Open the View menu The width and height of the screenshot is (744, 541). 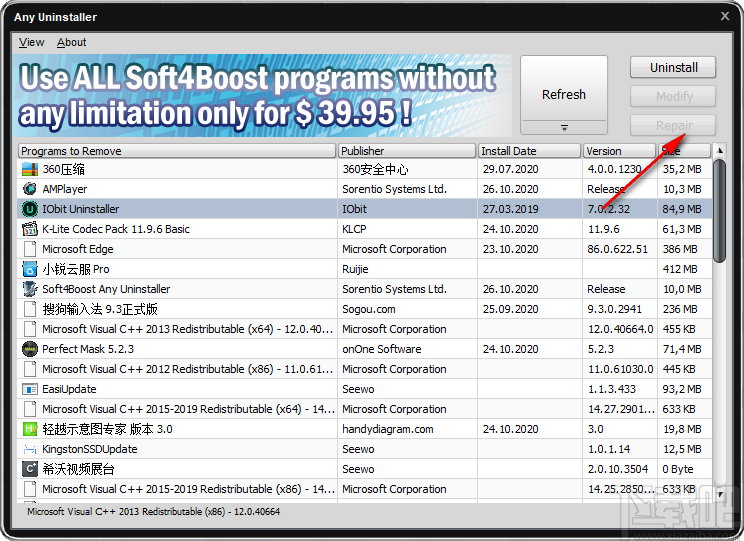31,42
